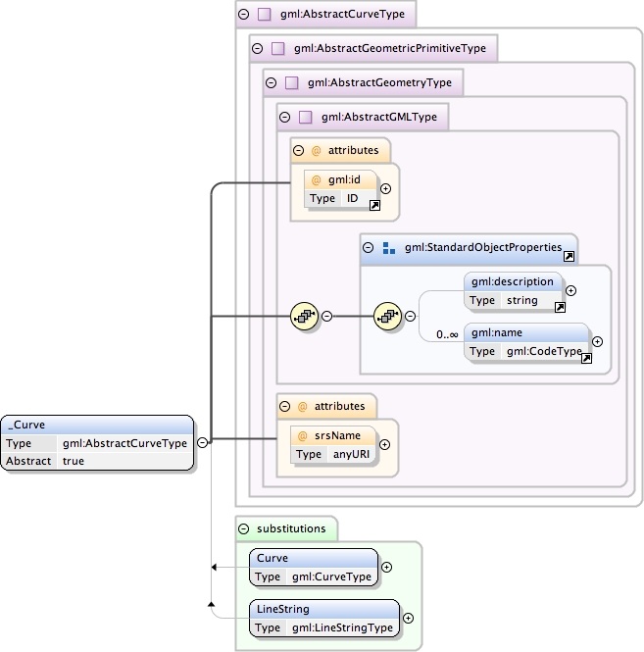Image resolution: width=644 pixels, height=652 pixels.
Task: Click the gml:AbstractCurveType type square icon
Action: [264, 14]
